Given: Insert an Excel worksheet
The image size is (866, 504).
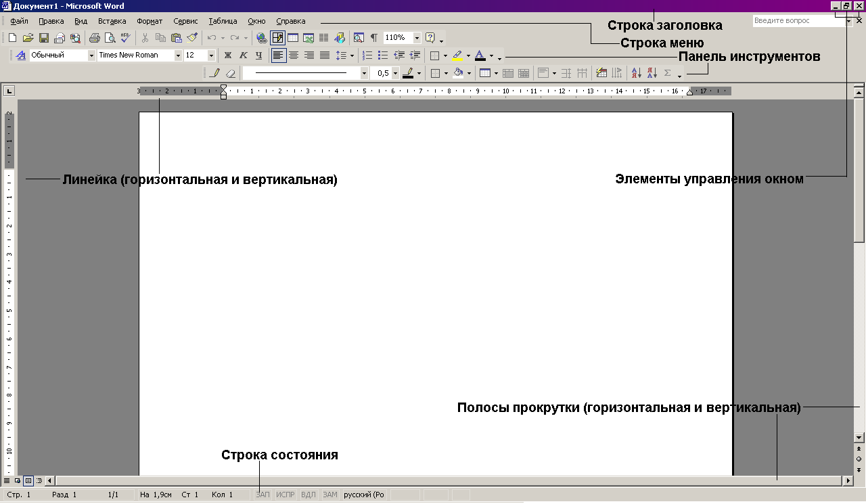Looking at the screenshot, I should [x=309, y=38].
